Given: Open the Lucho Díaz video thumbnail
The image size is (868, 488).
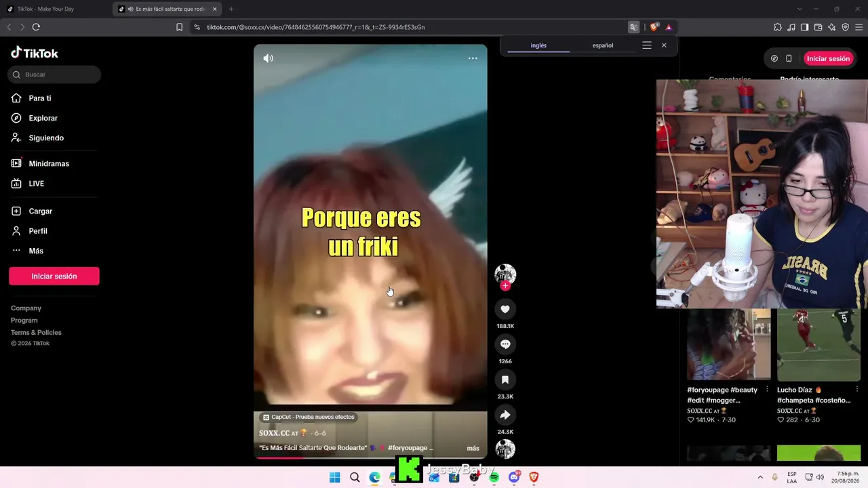Looking at the screenshot, I should point(819,344).
